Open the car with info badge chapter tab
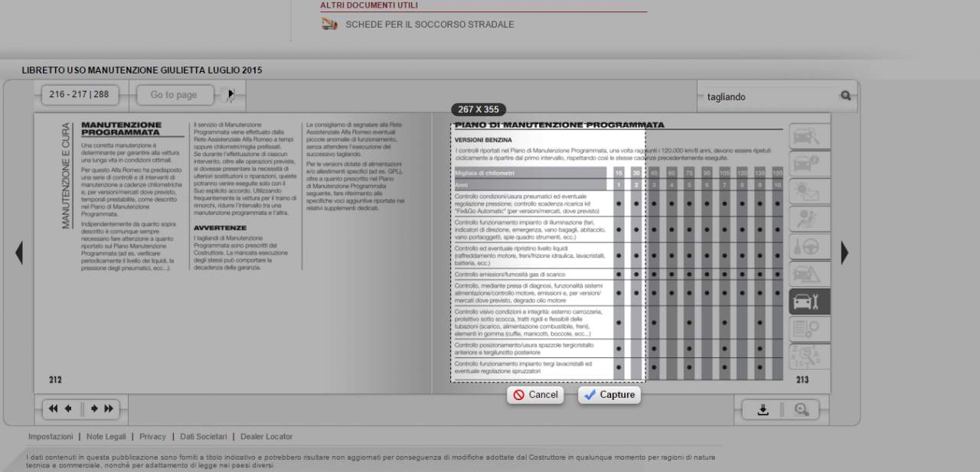 tap(809, 164)
